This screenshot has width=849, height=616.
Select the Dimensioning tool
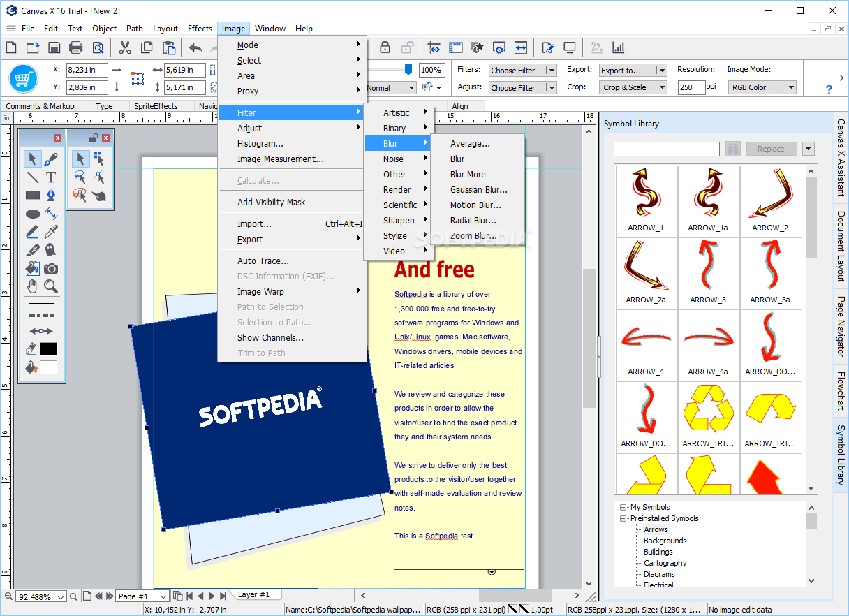(x=51, y=214)
